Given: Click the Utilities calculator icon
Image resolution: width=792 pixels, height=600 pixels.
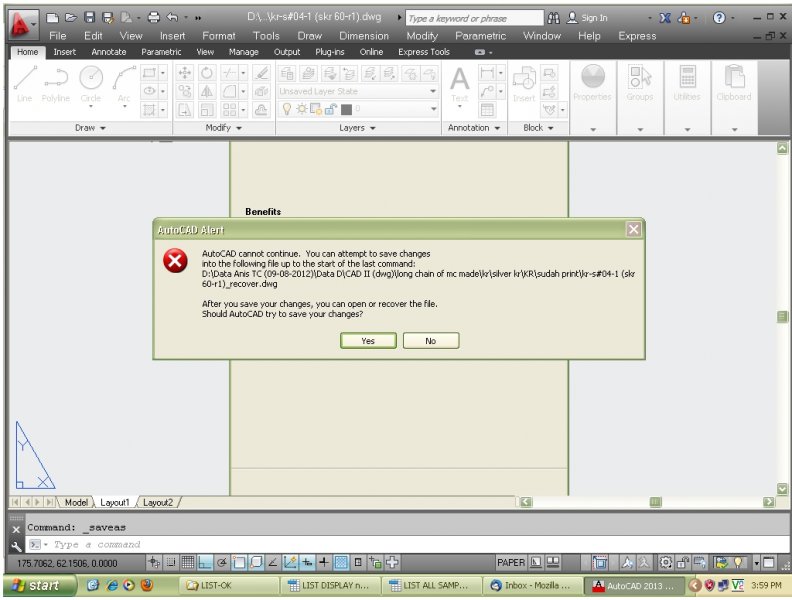Looking at the screenshot, I should [x=687, y=82].
